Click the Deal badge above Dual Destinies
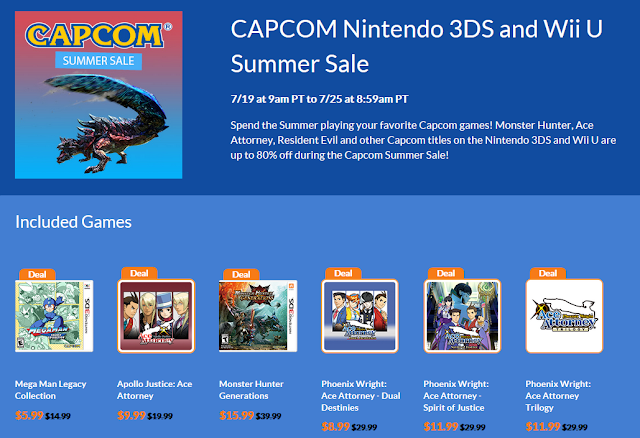Viewport: 640px width, 438px height. pyautogui.click(x=343, y=273)
